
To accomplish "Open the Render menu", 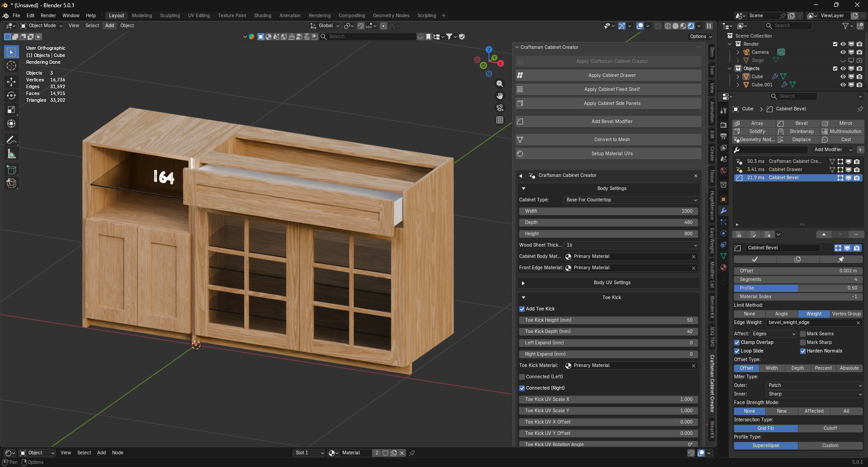I will 48,15.
